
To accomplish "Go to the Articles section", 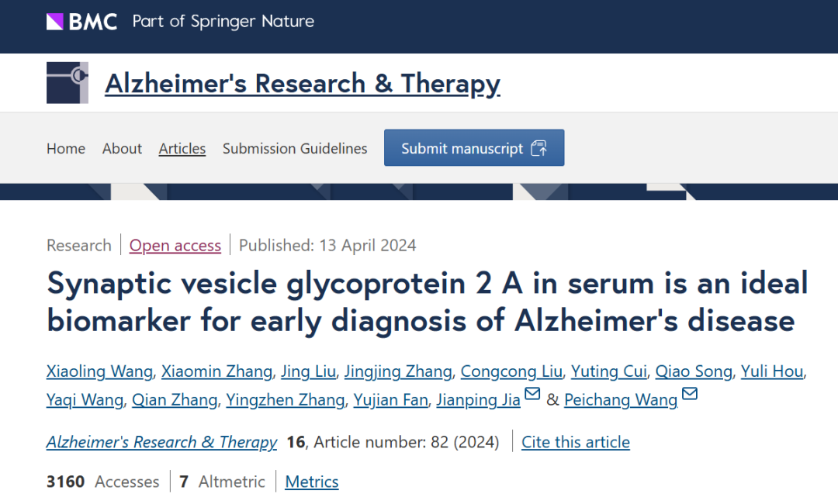I will [182, 148].
